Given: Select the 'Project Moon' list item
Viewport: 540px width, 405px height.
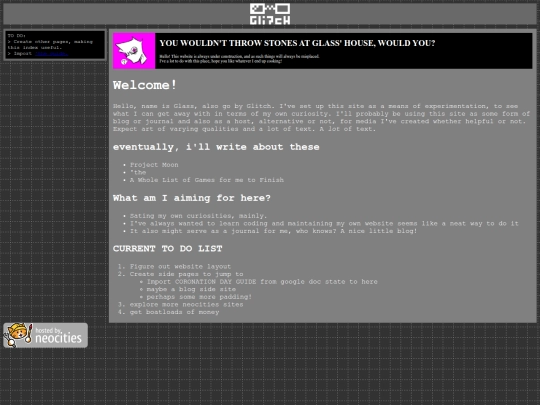Looking at the screenshot, I should click(x=154, y=165).
